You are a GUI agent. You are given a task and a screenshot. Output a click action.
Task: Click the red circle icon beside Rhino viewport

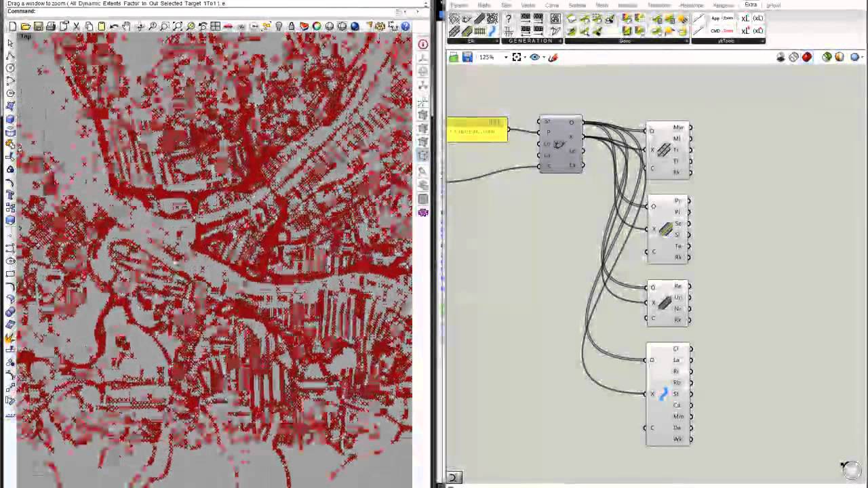tap(423, 45)
